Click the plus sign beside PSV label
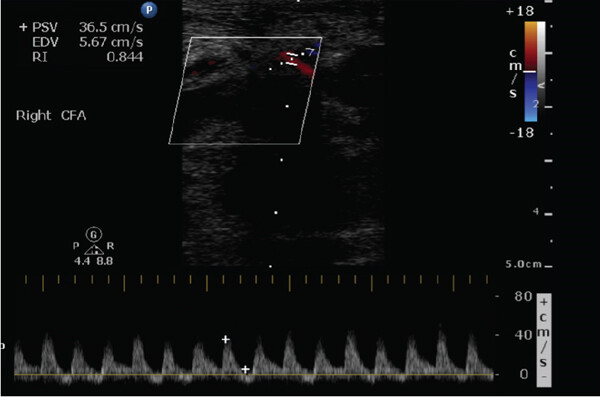600x397 pixels. [x=23, y=27]
